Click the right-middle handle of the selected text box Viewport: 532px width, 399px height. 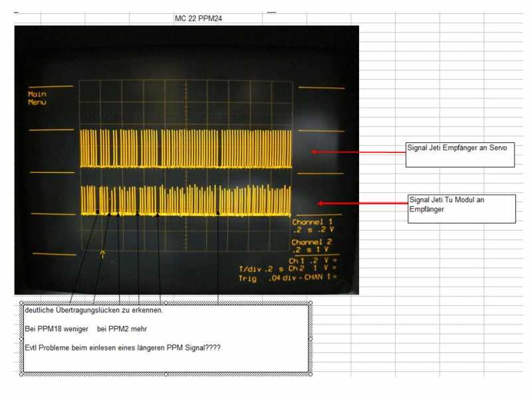[x=311, y=338]
